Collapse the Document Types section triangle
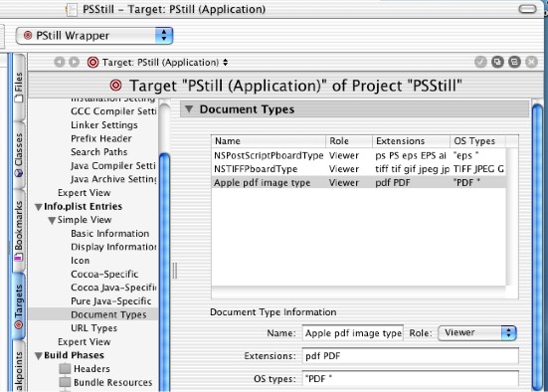Viewport: 548px width, 392px height. click(x=189, y=109)
